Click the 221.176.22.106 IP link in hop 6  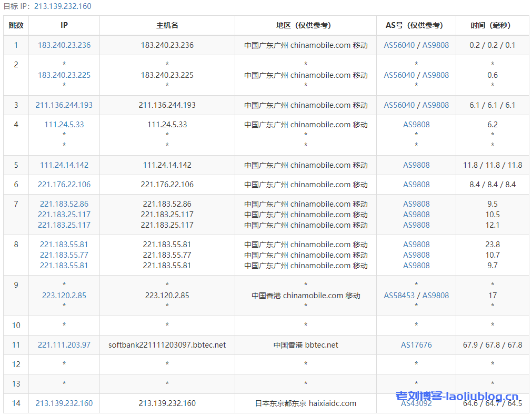pyautogui.click(x=64, y=185)
